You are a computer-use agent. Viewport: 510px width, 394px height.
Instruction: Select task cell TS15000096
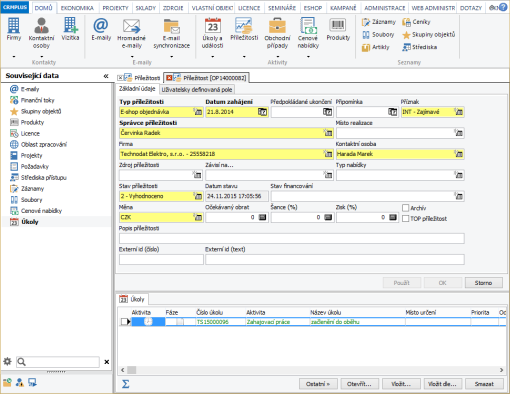click(220, 322)
